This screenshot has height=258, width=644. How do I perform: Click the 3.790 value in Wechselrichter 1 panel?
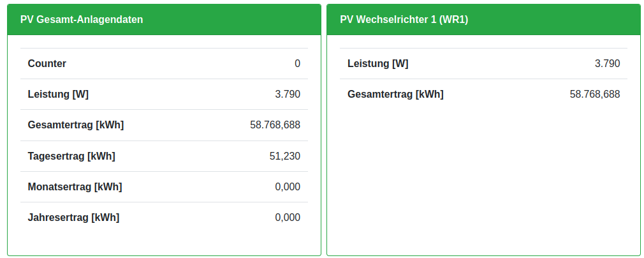pyautogui.click(x=607, y=64)
